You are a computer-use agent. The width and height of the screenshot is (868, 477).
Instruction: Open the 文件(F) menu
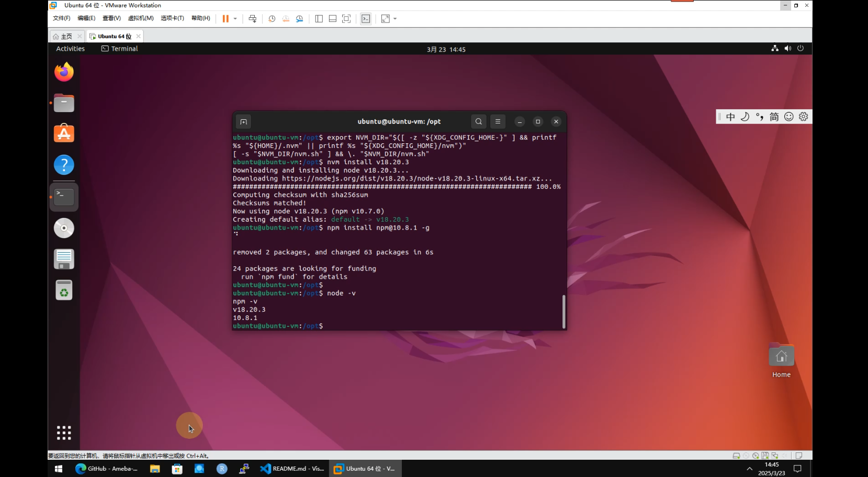click(61, 18)
